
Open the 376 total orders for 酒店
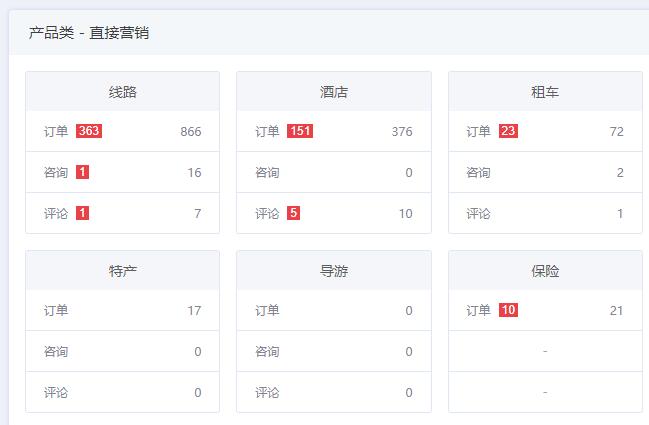click(402, 132)
